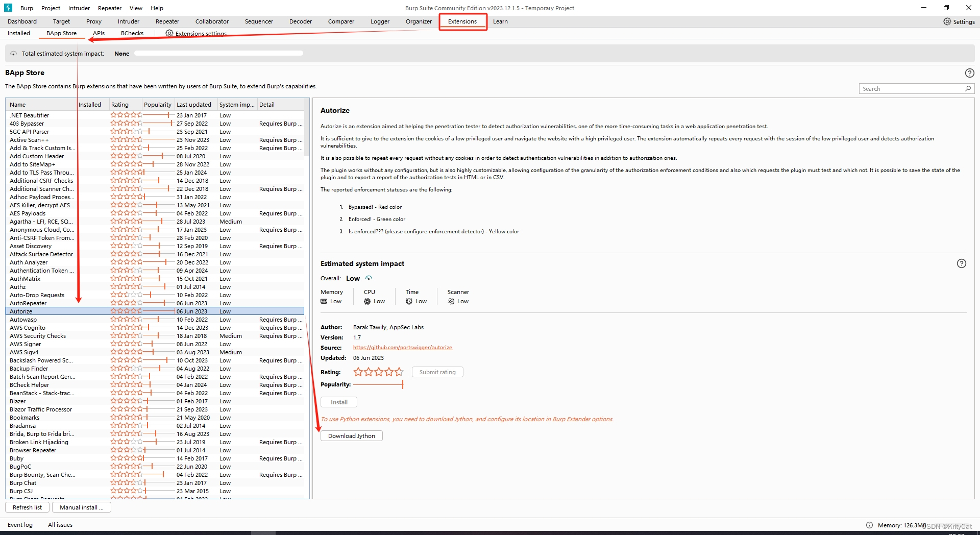The height and width of the screenshot is (535, 980).
Task: Click Refresh list button
Action: [28, 507]
